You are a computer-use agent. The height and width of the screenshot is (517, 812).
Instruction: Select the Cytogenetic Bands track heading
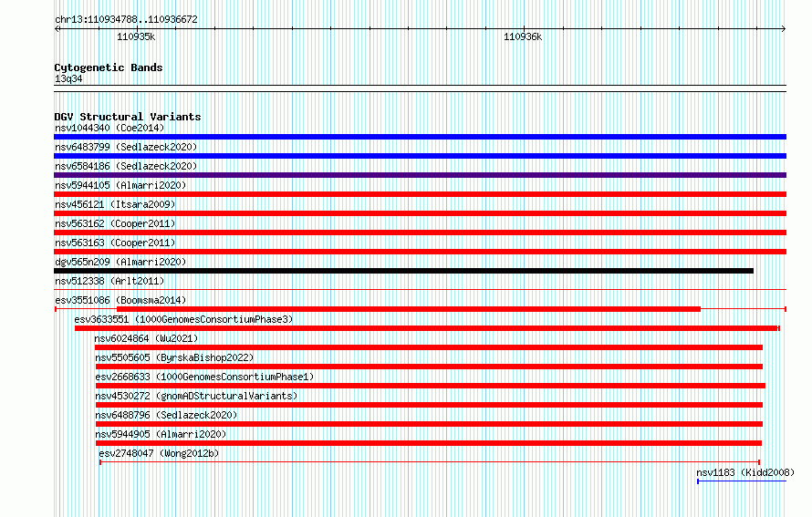(109, 67)
